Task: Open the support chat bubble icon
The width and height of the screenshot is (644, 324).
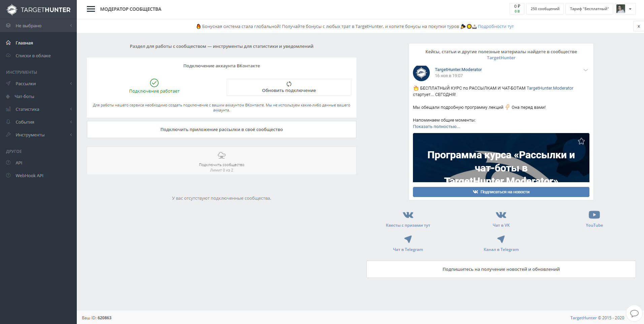Action: (x=634, y=314)
